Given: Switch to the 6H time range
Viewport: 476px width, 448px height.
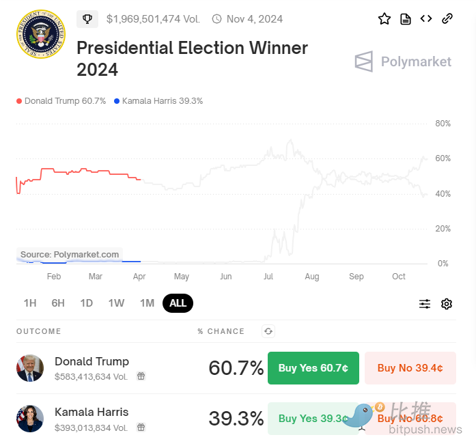Looking at the screenshot, I should 58,303.
